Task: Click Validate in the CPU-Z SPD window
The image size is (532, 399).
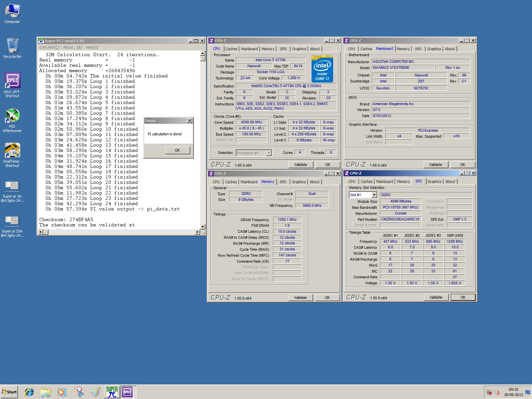Action: pyautogui.click(x=436, y=297)
